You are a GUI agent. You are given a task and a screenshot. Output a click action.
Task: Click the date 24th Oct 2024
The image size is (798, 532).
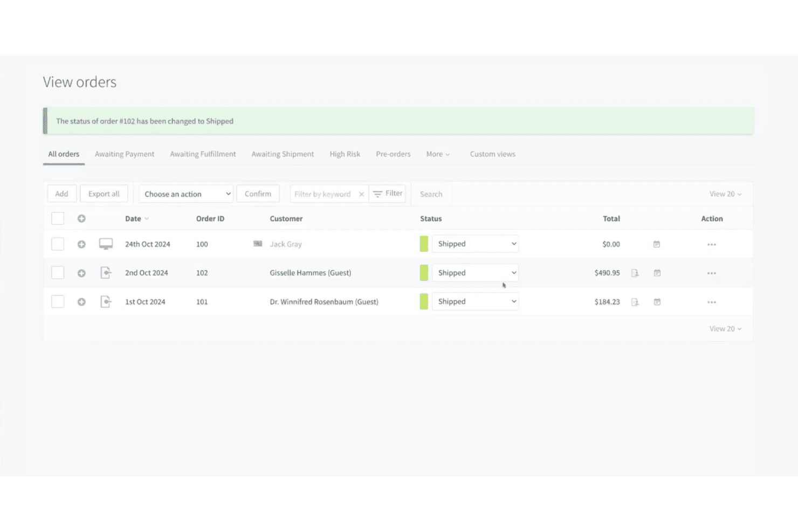point(148,244)
